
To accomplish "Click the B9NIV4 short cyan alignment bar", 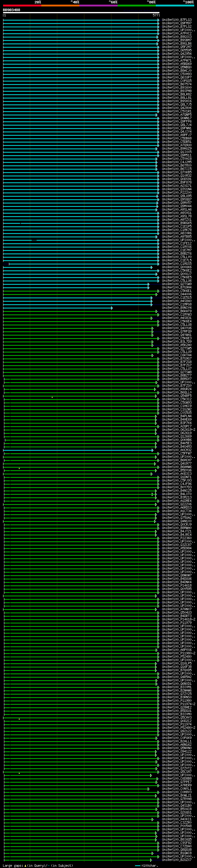I will [58, 308].
